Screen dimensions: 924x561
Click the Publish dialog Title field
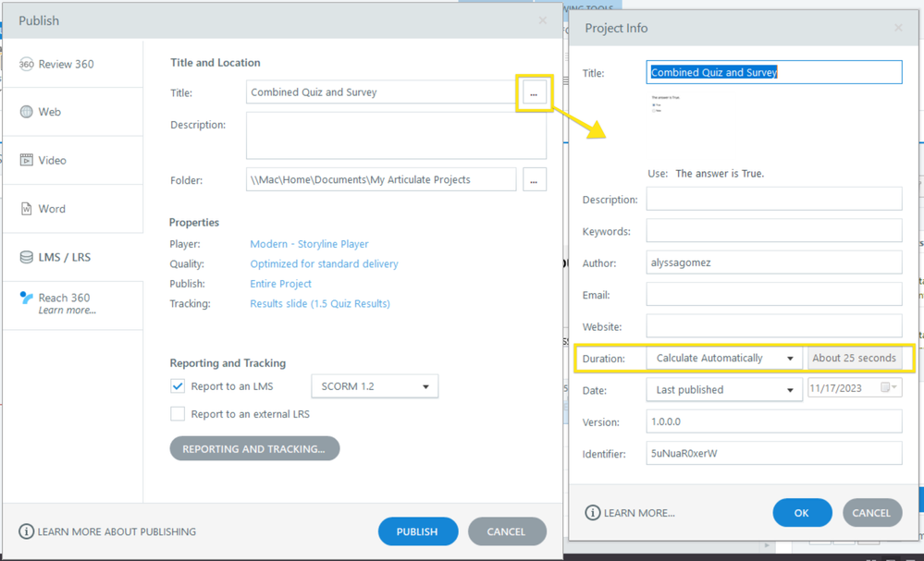pyautogui.click(x=381, y=92)
